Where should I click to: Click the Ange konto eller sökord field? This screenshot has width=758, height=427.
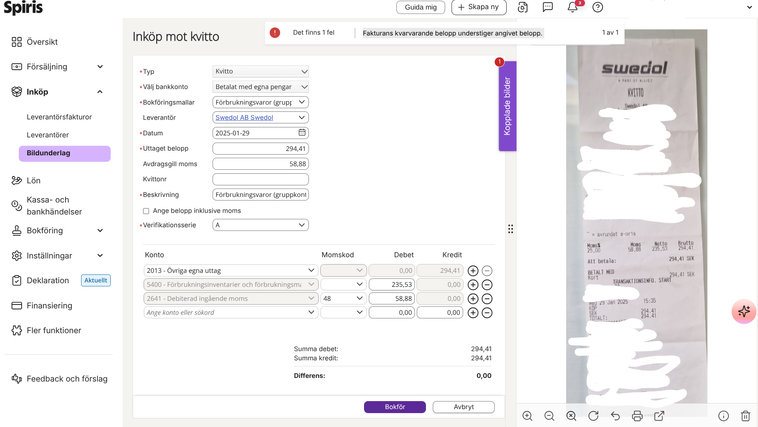coord(231,313)
